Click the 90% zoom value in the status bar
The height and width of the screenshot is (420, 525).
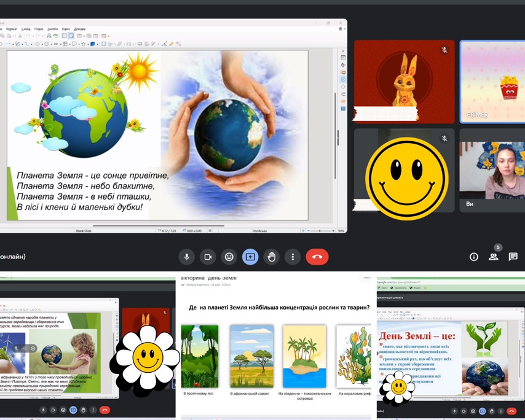point(341,231)
